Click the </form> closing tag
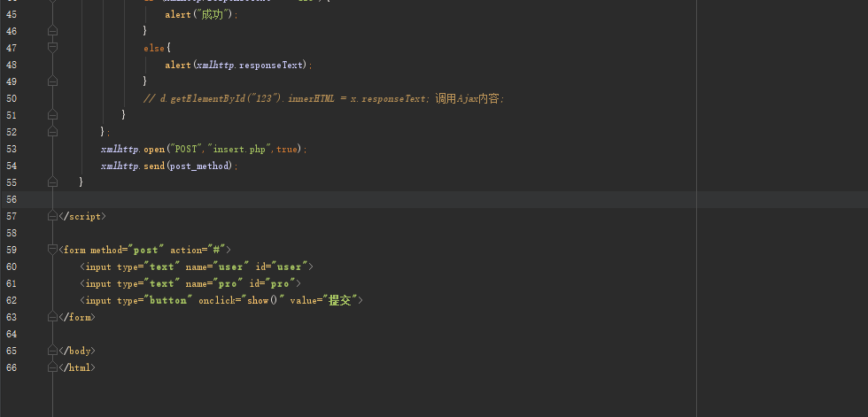 point(77,318)
